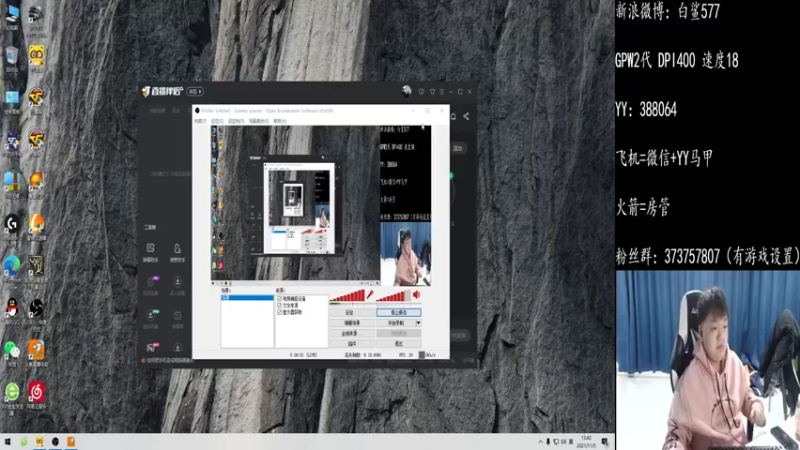The image size is (800, 450).
Task: Adjust the microphone volume bar in OBS
Action: coord(347,296)
